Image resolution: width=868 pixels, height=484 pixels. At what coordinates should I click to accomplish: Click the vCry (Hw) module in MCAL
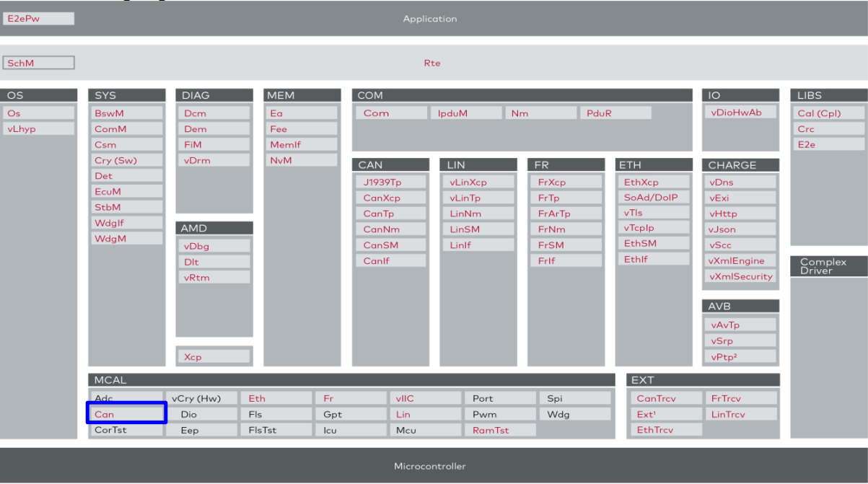[203, 398]
